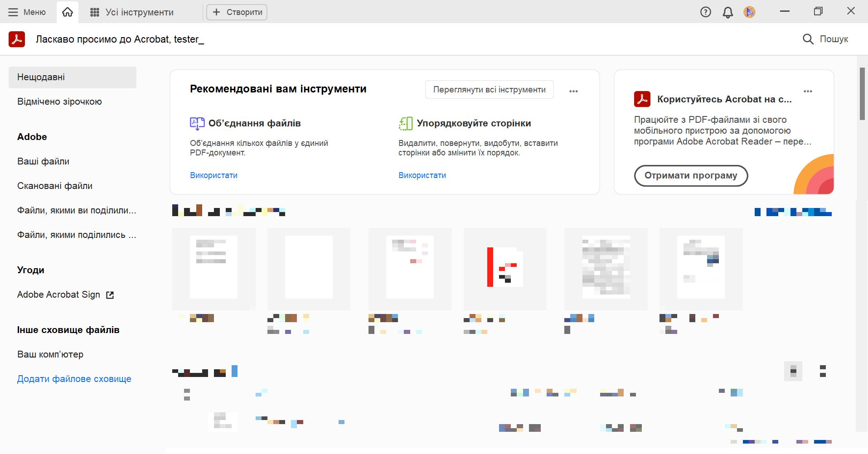Open the notifications bell icon

727,12
